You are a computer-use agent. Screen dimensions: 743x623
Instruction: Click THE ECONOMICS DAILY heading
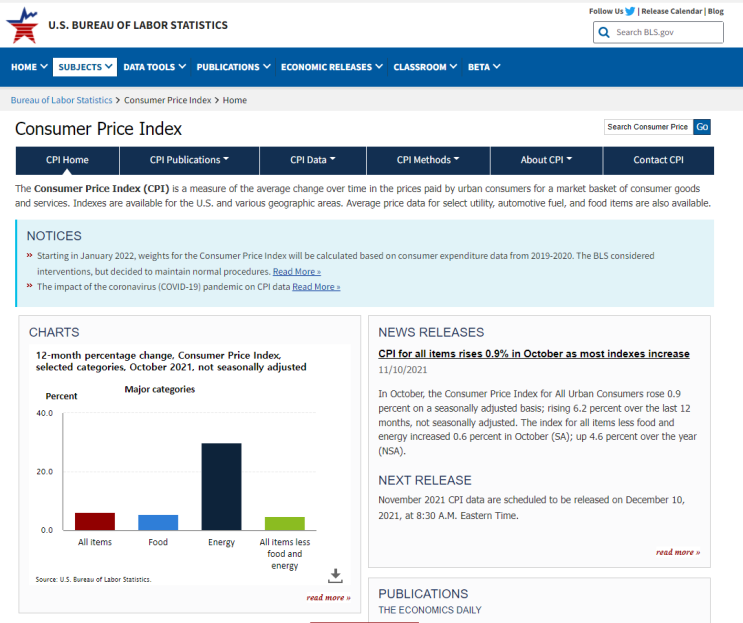[x=430, y=610]
